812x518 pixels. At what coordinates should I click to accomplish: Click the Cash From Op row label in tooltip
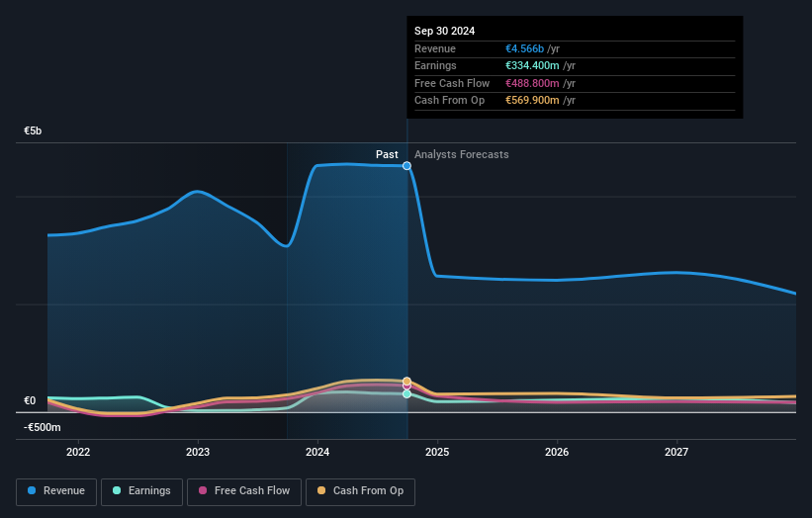click(x=449, y=101)
